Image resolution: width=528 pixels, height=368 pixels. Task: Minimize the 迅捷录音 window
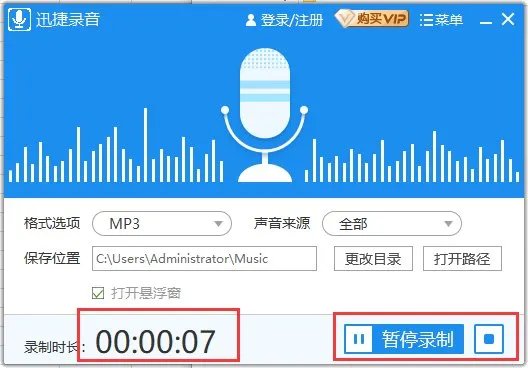(486, 23)
